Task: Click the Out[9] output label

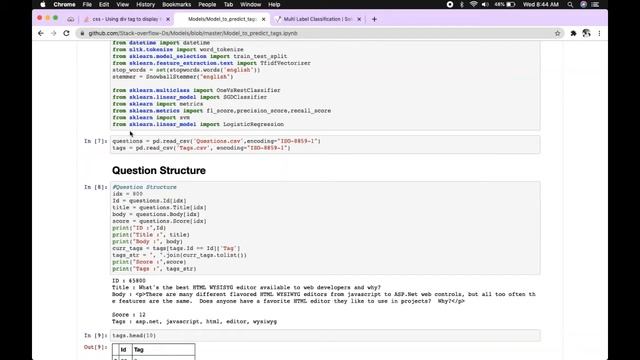Action: [x=96, y=347]
